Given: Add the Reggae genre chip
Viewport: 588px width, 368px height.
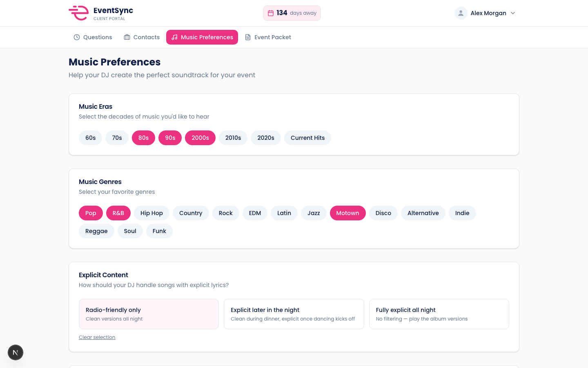Looking at the screenshot, I should pyautogui.click(x=96, y=231).
